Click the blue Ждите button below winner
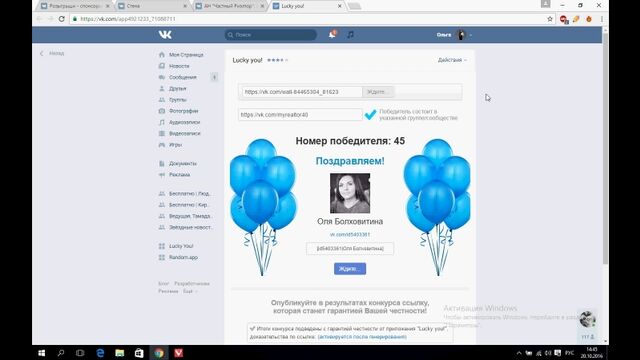 point(350,269)
